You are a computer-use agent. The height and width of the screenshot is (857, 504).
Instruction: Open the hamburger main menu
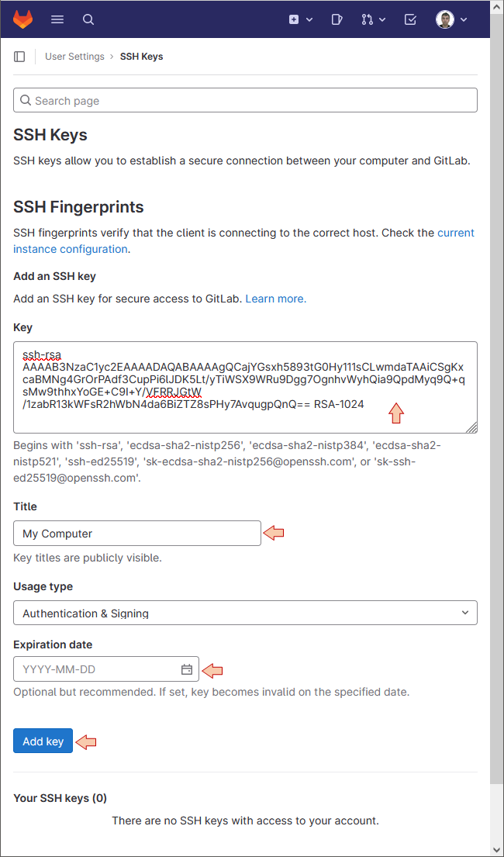57,19
